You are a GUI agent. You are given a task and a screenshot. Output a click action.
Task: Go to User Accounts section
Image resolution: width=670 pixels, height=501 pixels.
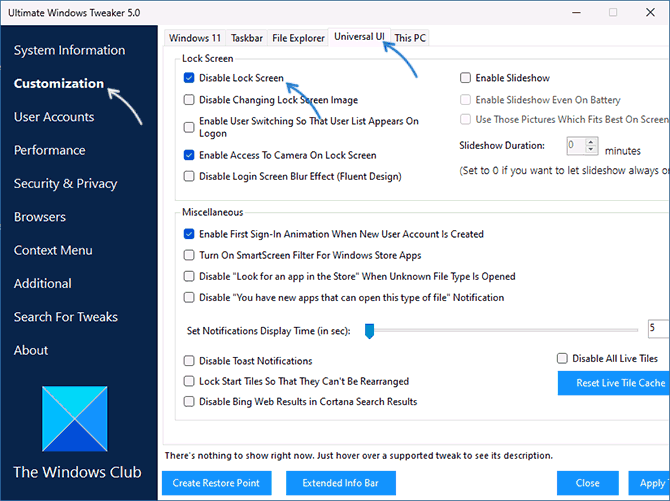tap(54, 117)
